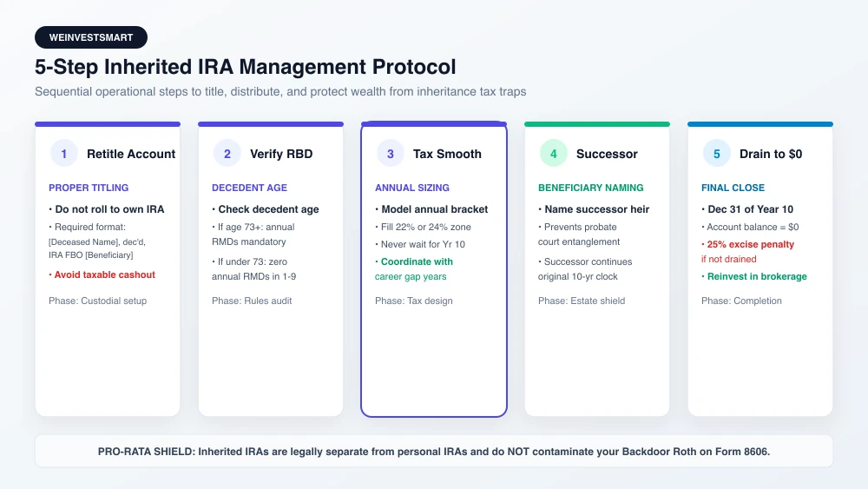Screen dimensions: 868x489
Task: Click 'Phase: Completion' footer
Action: coord(741,301)
